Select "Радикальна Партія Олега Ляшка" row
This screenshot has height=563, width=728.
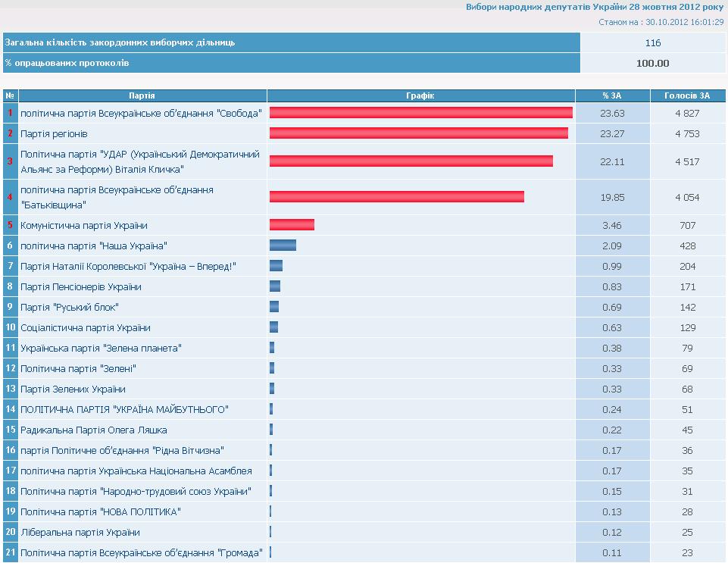click(94, 430)
